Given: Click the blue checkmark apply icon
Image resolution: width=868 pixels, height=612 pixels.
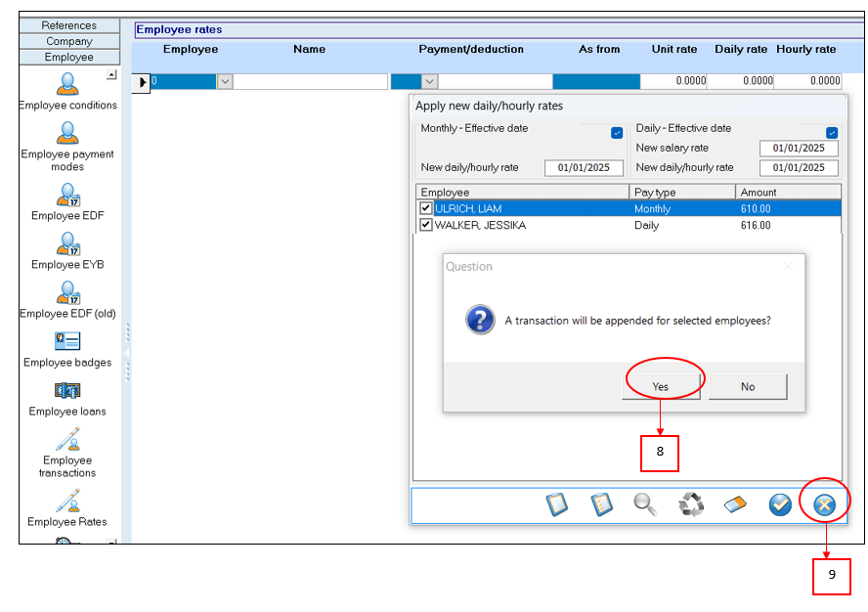Looking at the screenshot, I should [780, 504].
